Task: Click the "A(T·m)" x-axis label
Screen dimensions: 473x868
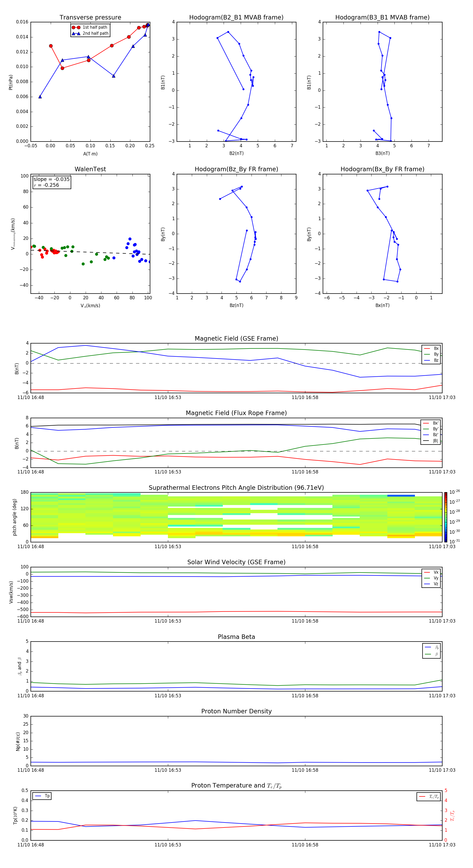Action: click(90, 154)
